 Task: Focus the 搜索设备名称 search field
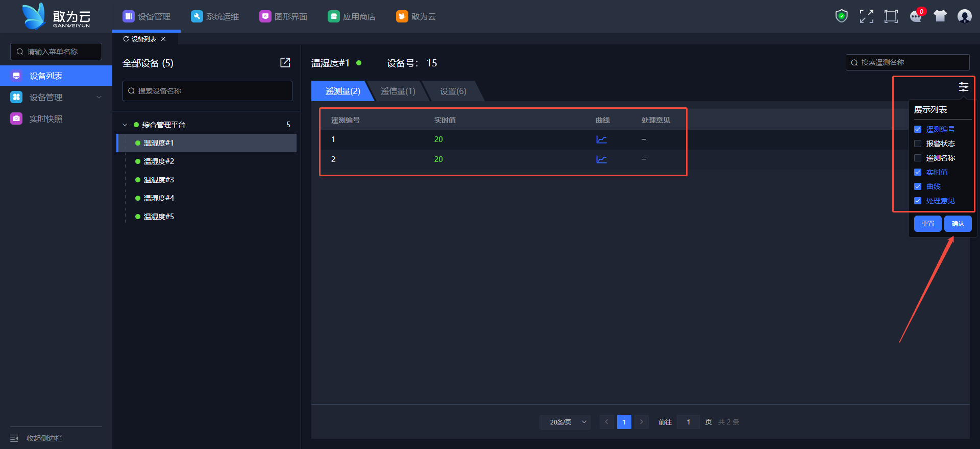point(207,91)
